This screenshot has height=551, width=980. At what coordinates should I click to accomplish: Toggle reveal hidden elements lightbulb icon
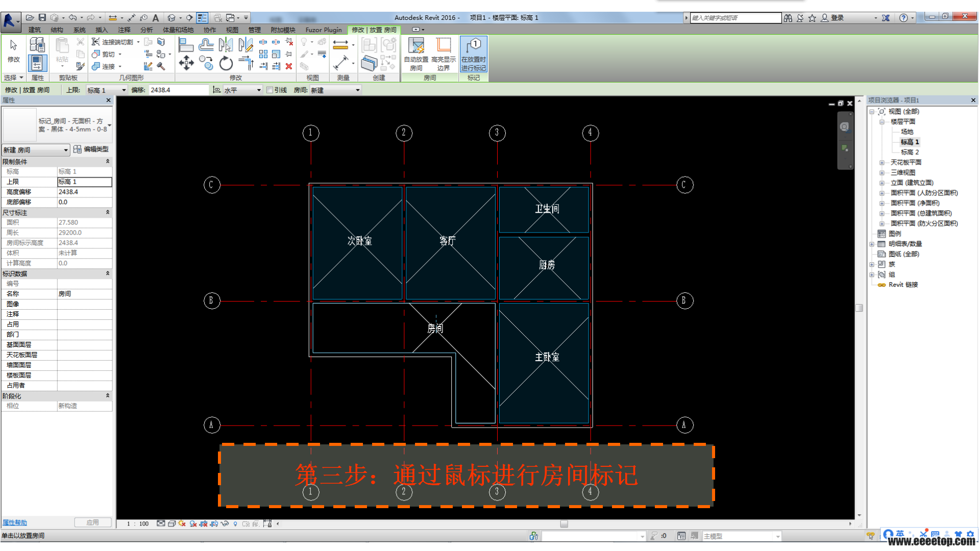(x=235, y=523)
